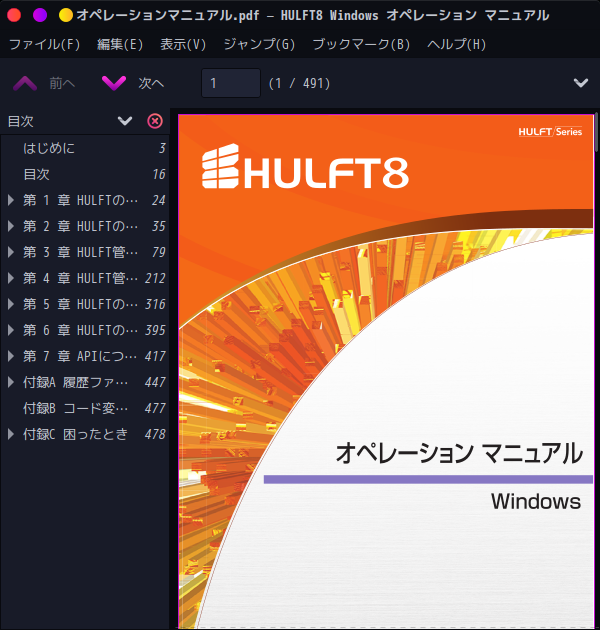Expand the 第 1 章 tree entry
This screenshot has height=630, width=600.
11,200
